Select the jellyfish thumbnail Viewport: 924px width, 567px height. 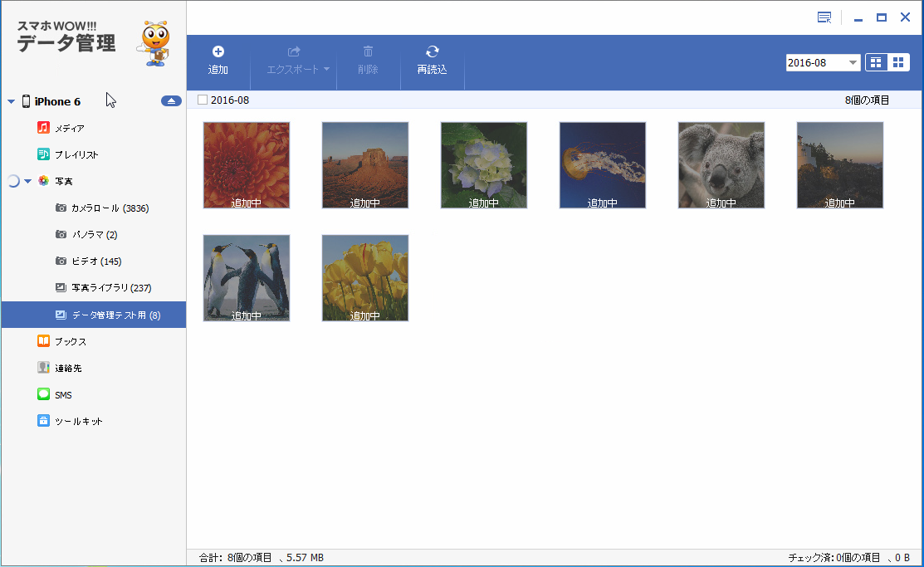click(602, 165)
